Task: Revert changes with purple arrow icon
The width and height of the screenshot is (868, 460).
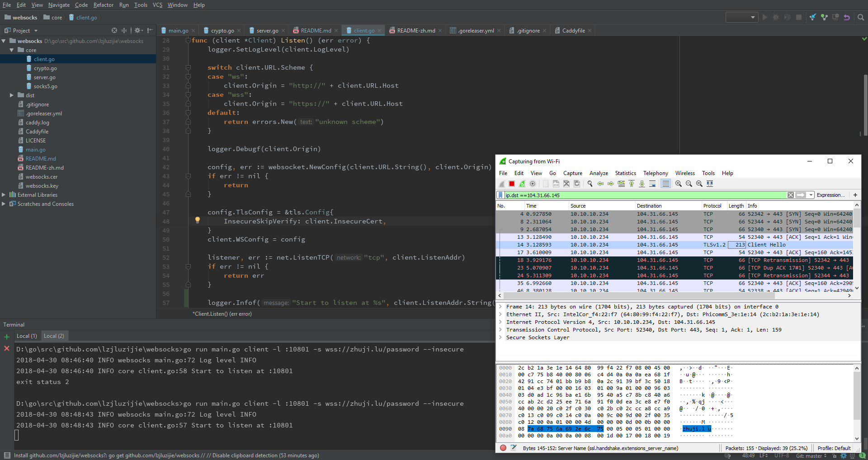Action: 847,17
